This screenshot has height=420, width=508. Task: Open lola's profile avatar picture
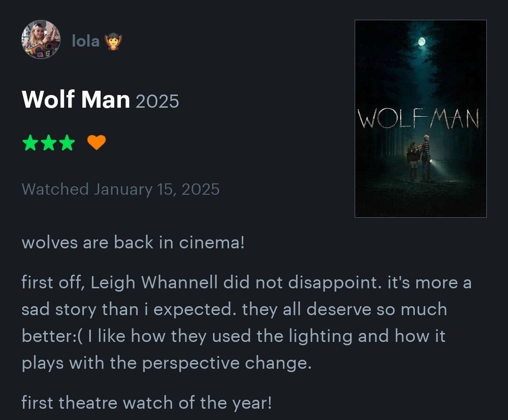pos(41,40)
